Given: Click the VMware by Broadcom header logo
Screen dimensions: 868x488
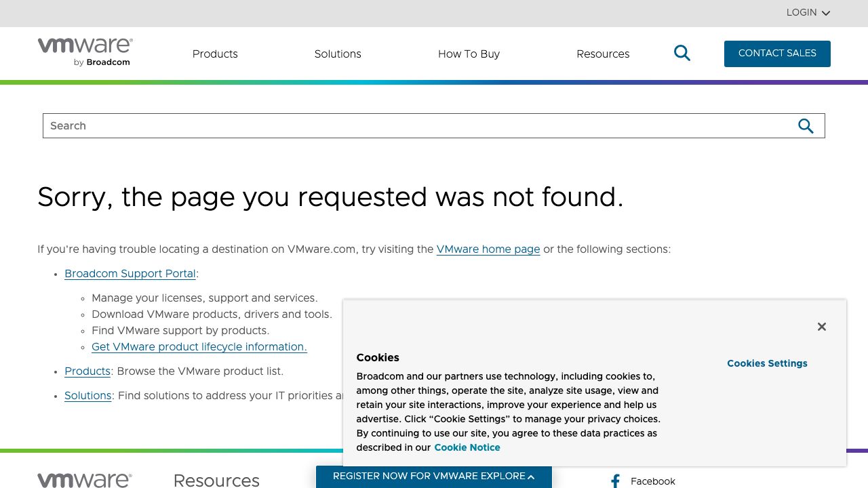Looking at the screenshot, I should coord(85,52).
